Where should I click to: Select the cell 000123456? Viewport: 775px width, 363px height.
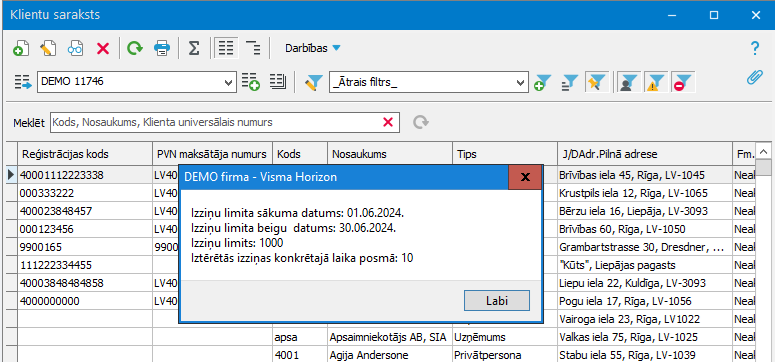click(x=85, y=229)
